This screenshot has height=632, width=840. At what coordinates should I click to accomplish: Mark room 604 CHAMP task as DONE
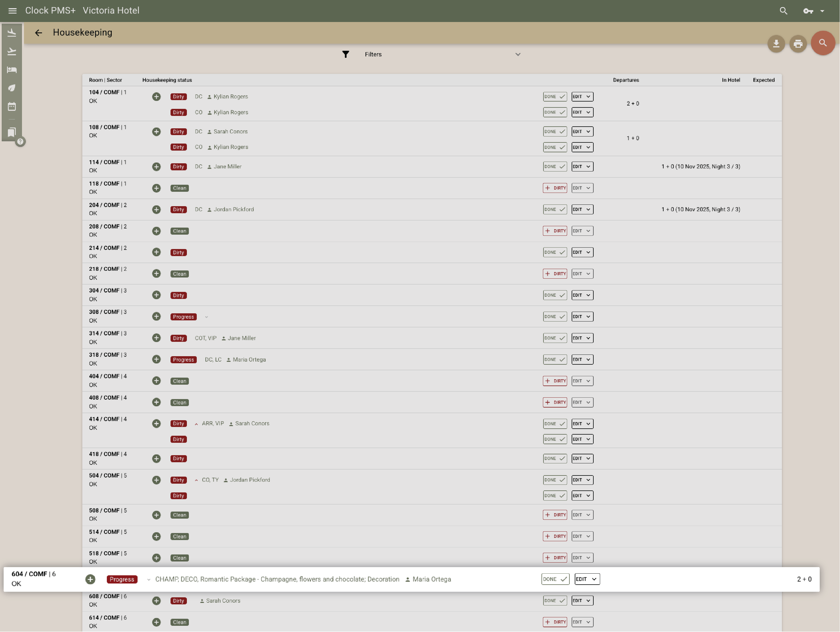coord(555,579)
